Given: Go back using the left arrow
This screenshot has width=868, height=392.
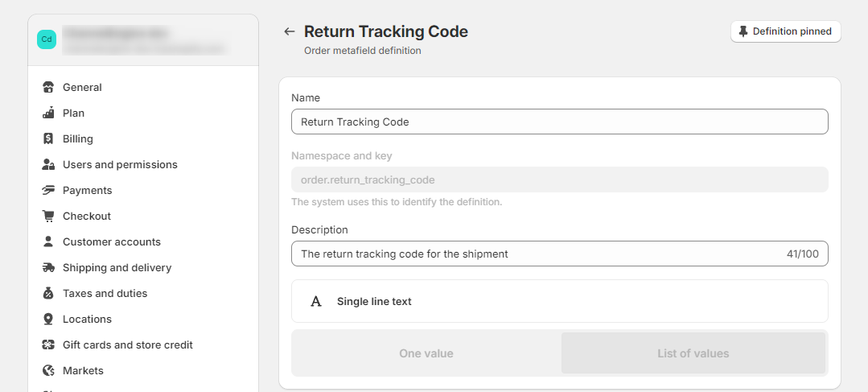Looking at the screenshot, I should pyautogui.click(x=290, y=32).
